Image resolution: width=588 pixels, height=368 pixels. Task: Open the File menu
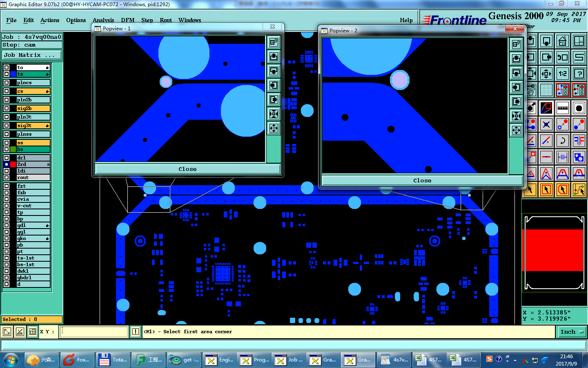click(11, 20)
